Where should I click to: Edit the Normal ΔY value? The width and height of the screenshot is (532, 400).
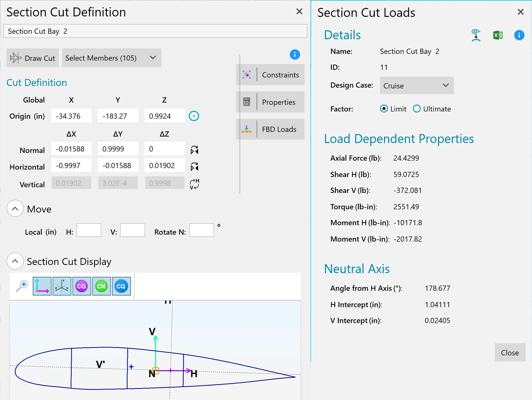click(118, 149)
